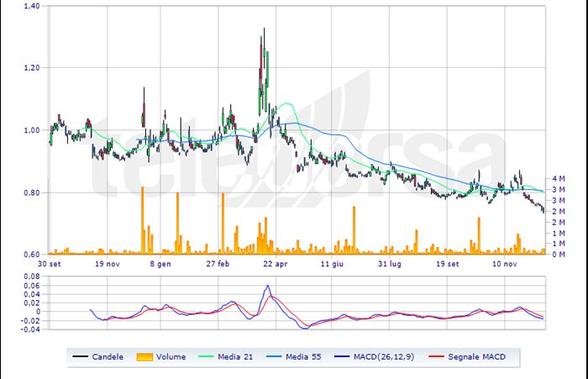The image size is (588, 379).
Task: Toggle the Candele series label in legend
Action: 108,357
